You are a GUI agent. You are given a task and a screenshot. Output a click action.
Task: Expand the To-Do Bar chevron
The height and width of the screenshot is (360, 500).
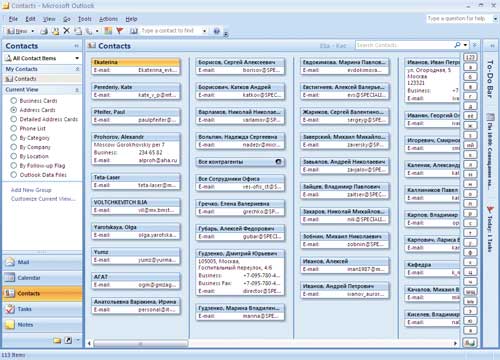[x=491, y=45]
